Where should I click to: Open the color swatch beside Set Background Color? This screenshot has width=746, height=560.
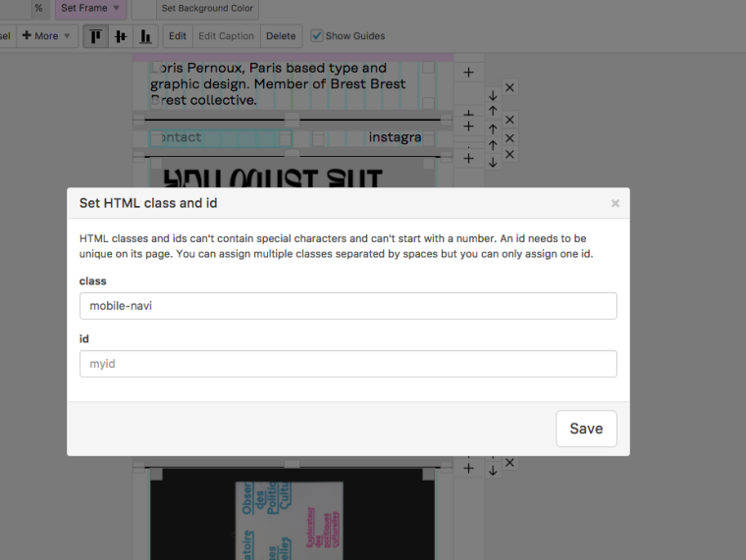(x=143, y=9)
